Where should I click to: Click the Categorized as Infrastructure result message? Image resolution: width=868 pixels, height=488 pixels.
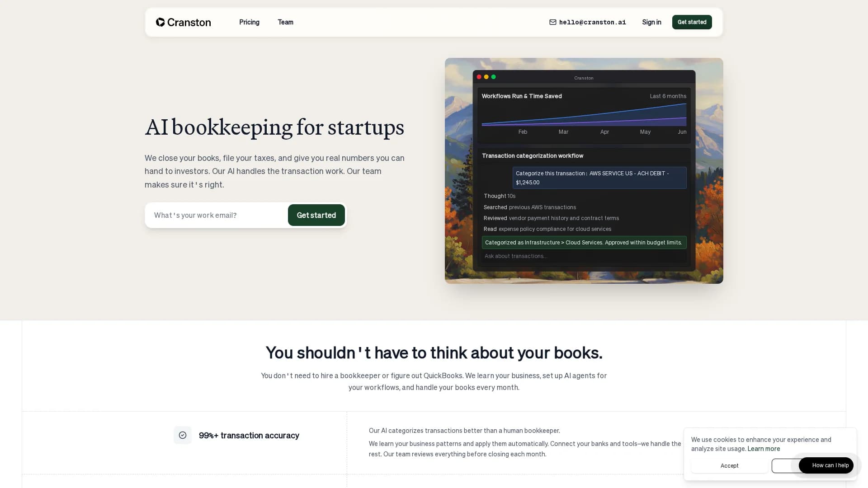584,243
